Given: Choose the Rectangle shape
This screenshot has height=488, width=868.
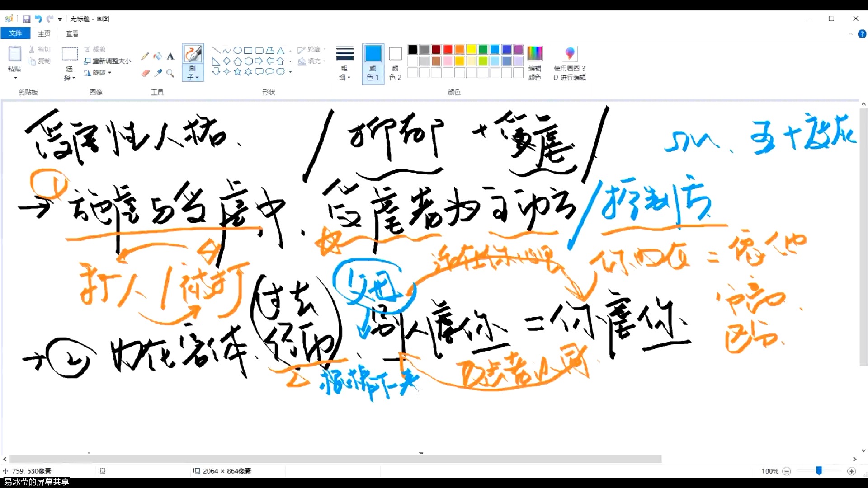Looking at the screenshot, I should 248,50.
